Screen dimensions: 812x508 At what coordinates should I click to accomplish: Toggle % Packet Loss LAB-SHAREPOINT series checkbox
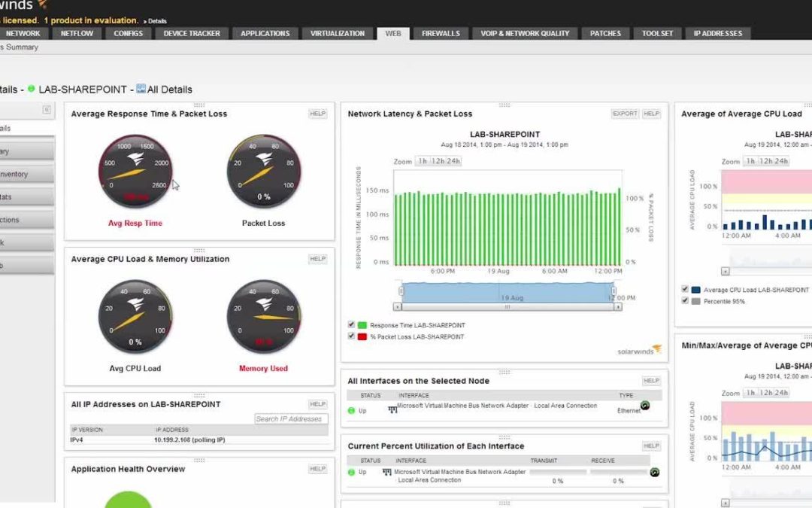pyautogui.click(x=351, y=336)
